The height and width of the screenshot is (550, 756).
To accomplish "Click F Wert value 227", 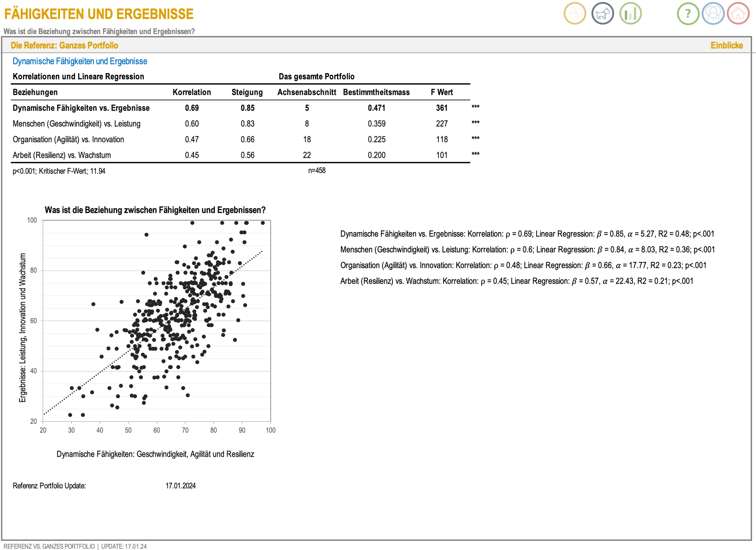I will click(442, 124).
